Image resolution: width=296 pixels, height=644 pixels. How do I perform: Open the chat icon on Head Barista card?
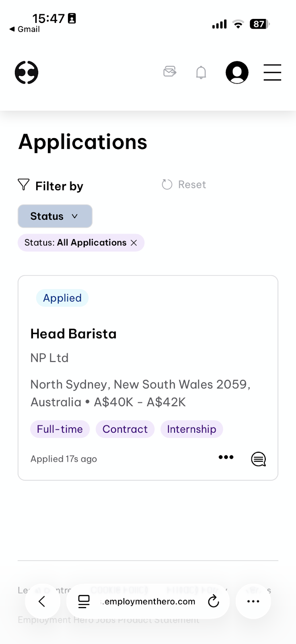(x=259, y=459)
